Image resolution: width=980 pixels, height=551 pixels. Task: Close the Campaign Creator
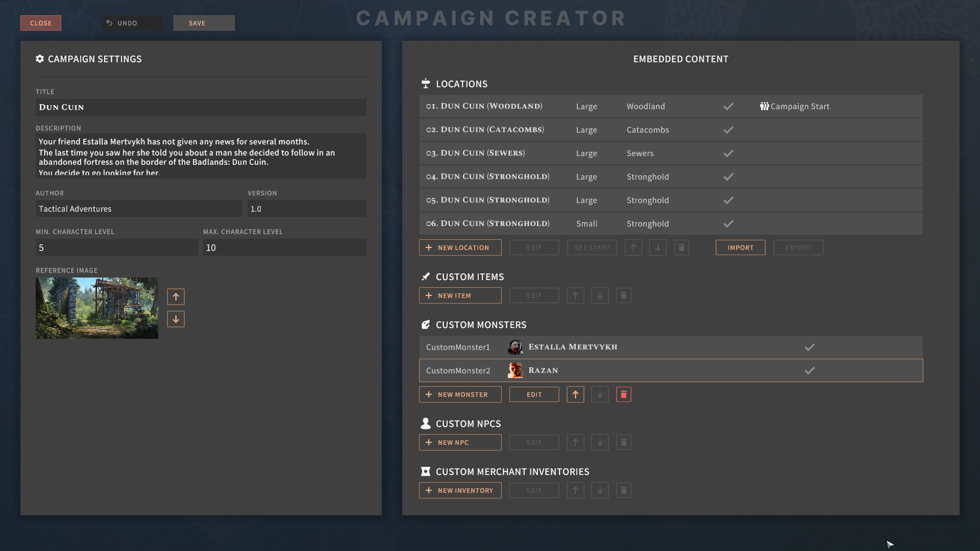click(x=41, y=23)
